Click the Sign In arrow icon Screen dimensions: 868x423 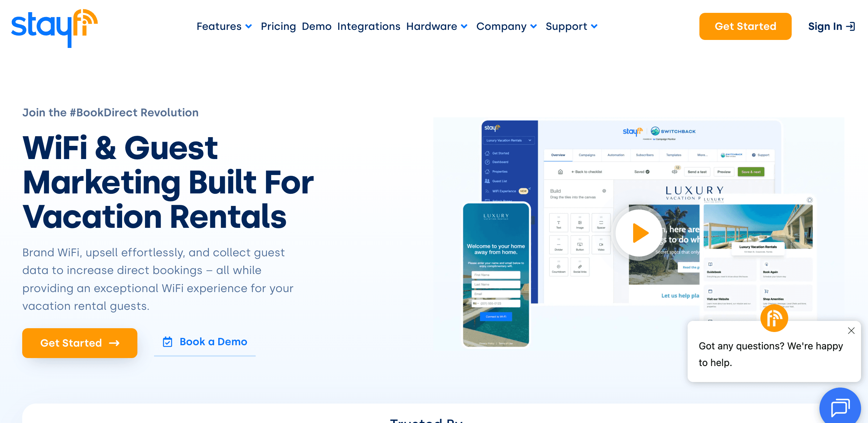[850, 26]
